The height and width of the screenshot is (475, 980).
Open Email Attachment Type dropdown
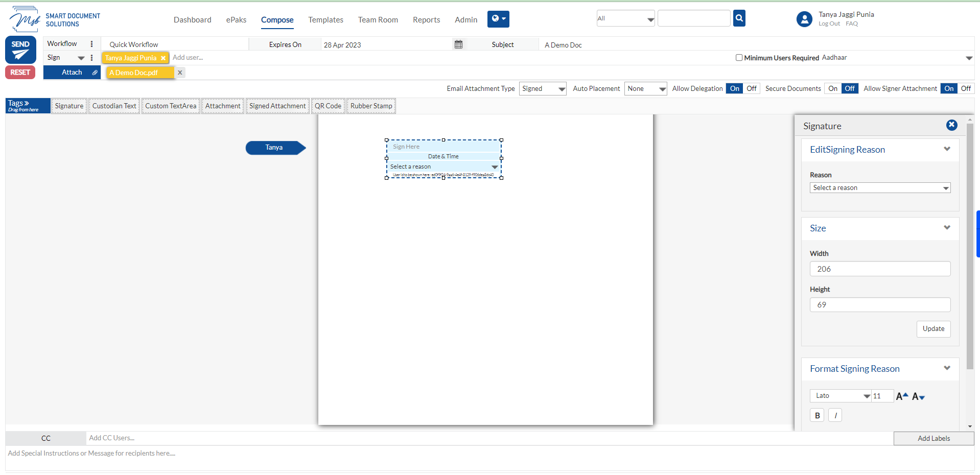pos(543,88)
